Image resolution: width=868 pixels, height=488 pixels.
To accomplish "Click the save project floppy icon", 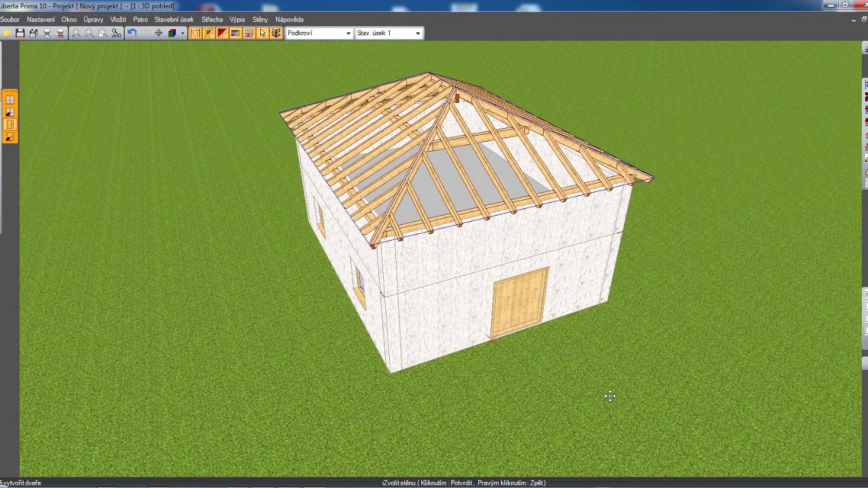I will pos(20,33).
